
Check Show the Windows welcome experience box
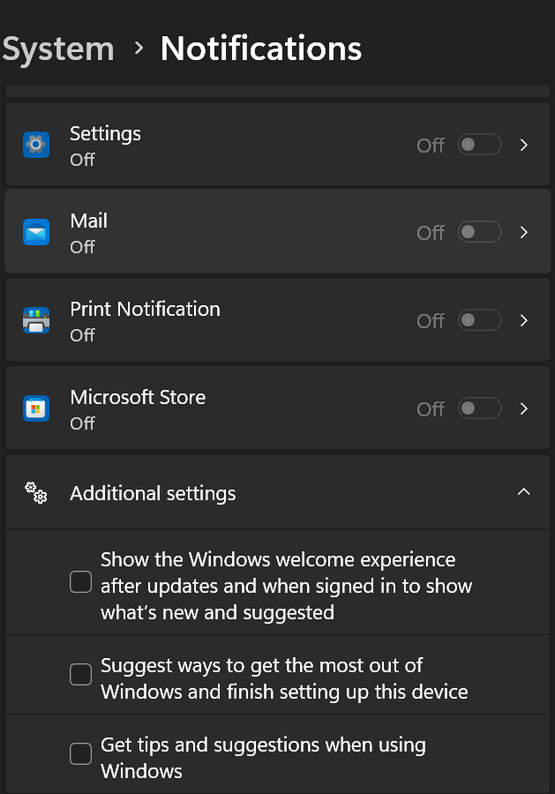pos(81,582)
